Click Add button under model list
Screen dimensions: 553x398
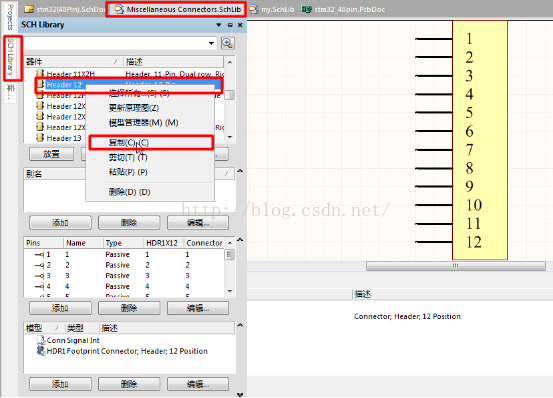[60, 384]
